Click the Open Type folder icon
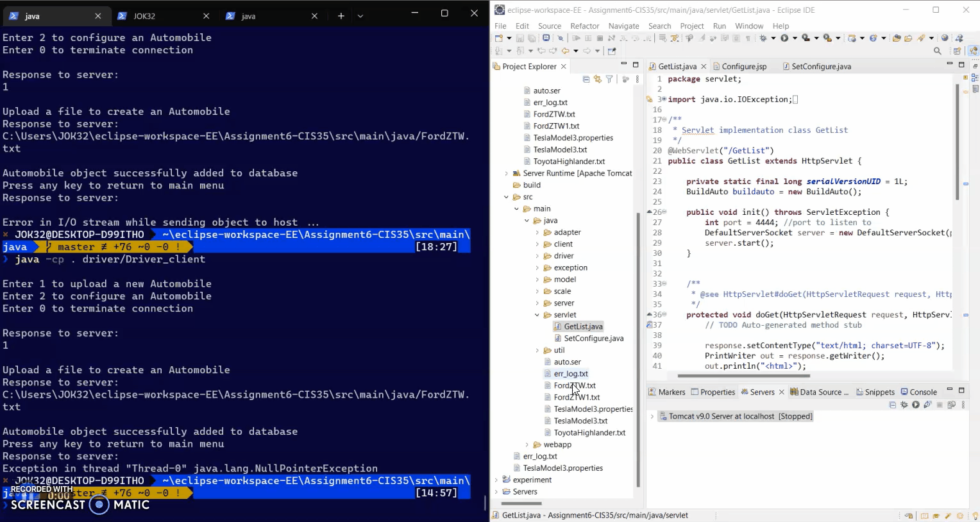 (x=897, y=38)
